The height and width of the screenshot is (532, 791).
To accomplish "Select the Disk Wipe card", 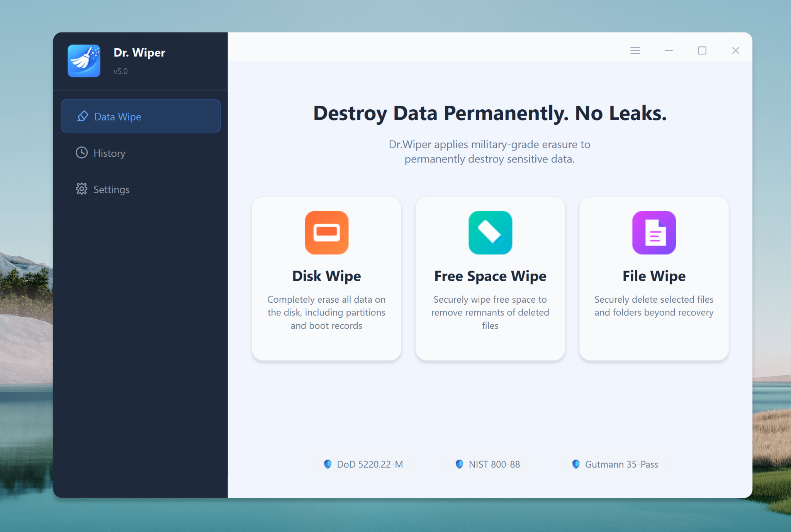I will coord(326,279).
